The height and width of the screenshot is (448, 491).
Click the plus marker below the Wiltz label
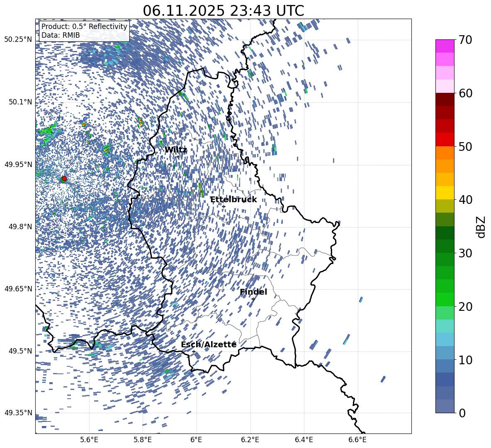point(178,157)
